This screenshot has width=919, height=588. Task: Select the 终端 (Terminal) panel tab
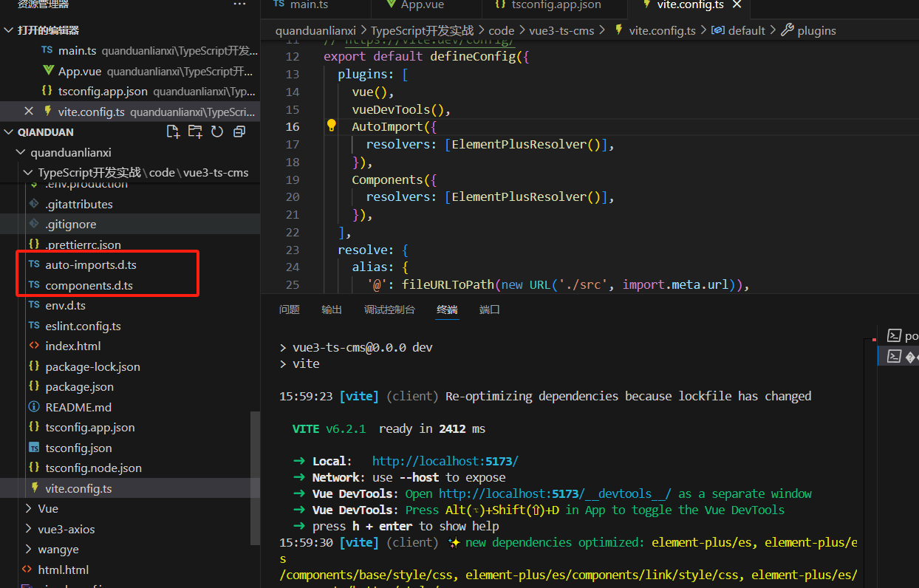[447, 310]
